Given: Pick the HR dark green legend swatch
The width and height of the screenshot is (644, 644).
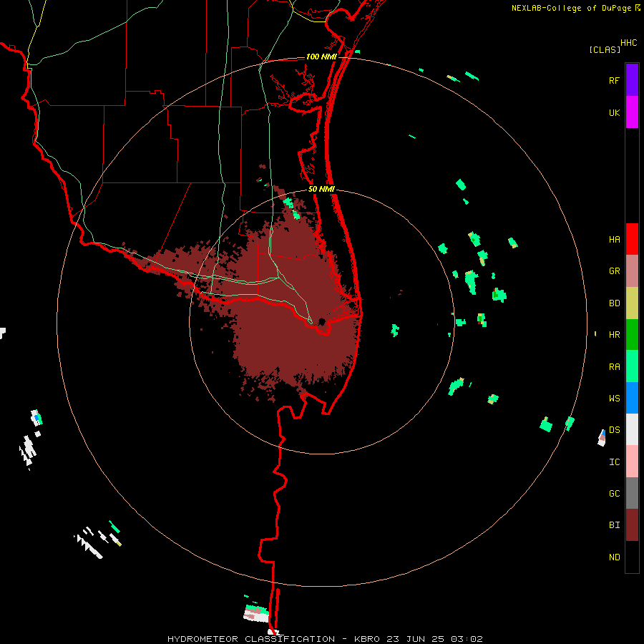Looking at the screenshot, I should click(632, 335).
